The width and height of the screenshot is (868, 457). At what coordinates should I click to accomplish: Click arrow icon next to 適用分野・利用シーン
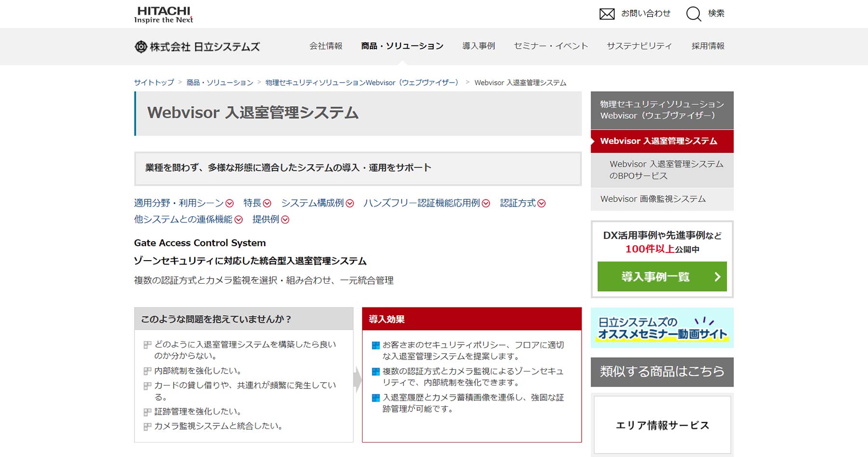tap(230, 204)
